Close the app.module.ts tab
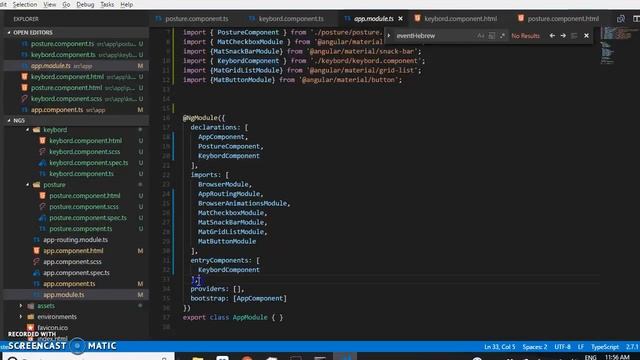The image size is (640, 360). pos(400,19)
